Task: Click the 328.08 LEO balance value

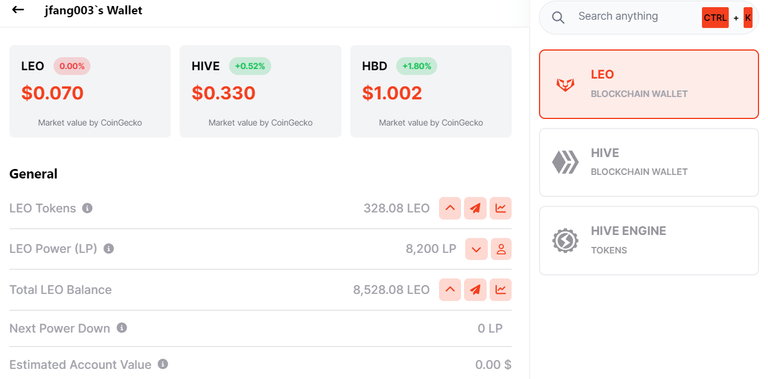Action: pos(396,209)
